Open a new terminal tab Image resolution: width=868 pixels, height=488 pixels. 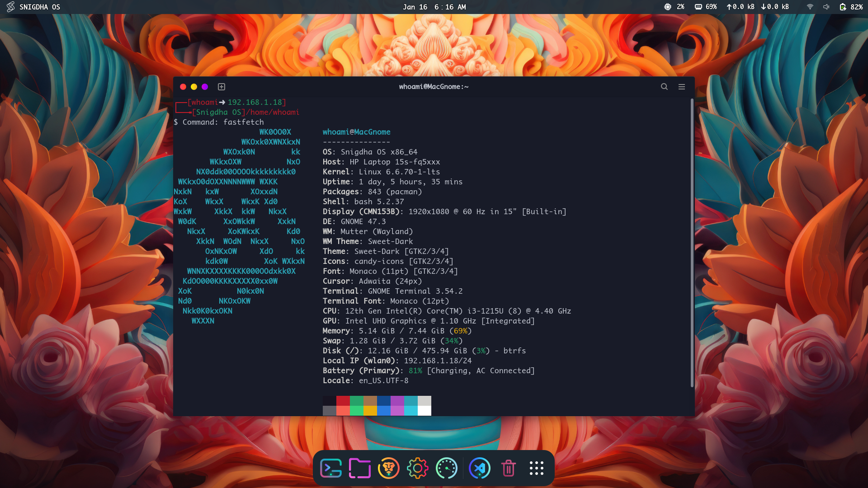(222, 87)
